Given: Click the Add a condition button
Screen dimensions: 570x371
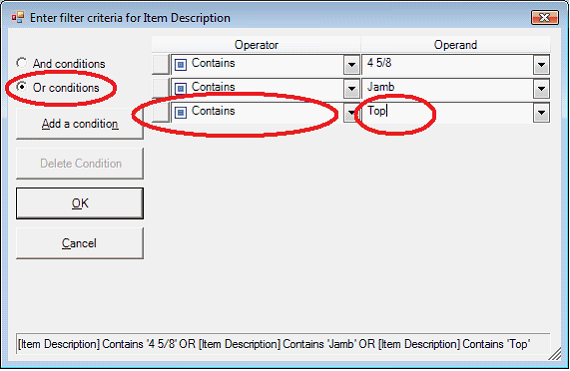Looking at the screenshot, I should pos(80,124).
